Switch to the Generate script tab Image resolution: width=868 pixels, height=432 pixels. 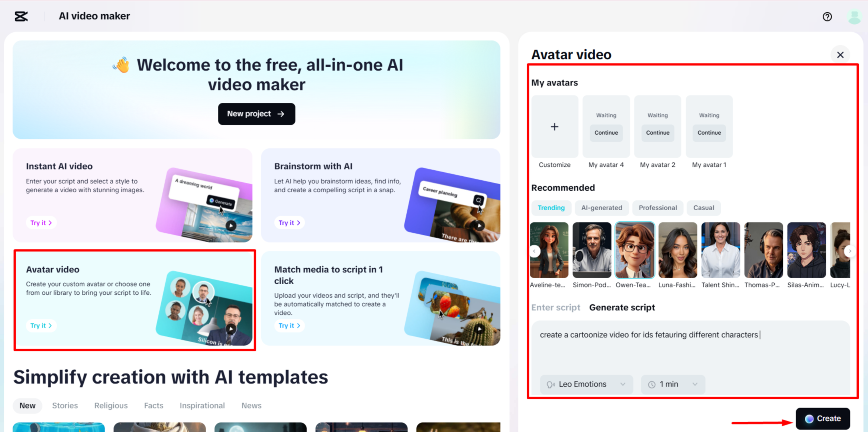pyautogui.click(x=622, y=307)
